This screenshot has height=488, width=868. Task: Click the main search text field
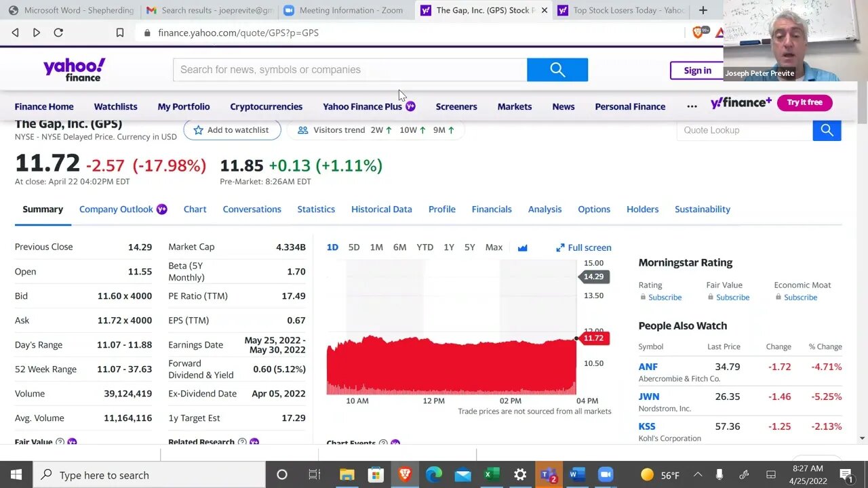350,70
